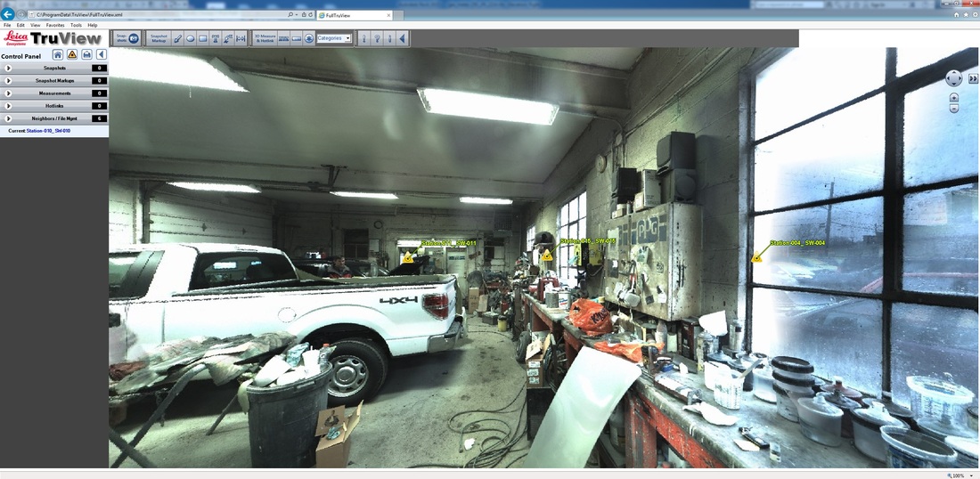Select the freehand pen markup tool
This screenshot has width=980, height=479.
[x=177, y=38]
